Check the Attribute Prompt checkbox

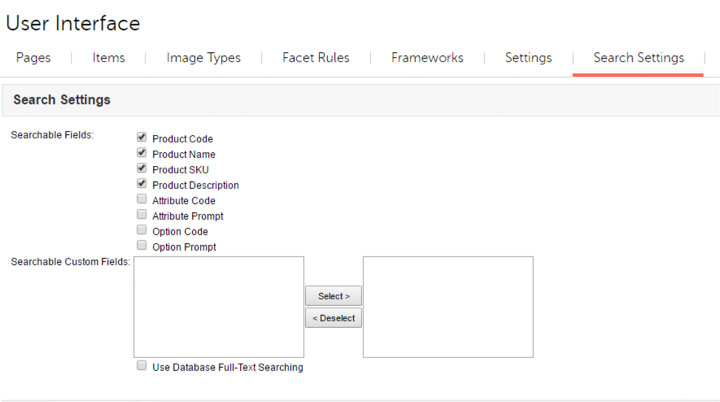point(142,215)
